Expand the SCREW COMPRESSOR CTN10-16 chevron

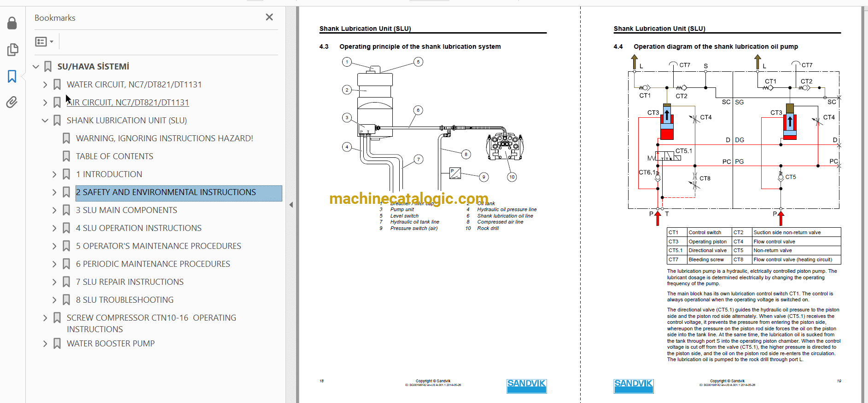click(x=45, y=318)
